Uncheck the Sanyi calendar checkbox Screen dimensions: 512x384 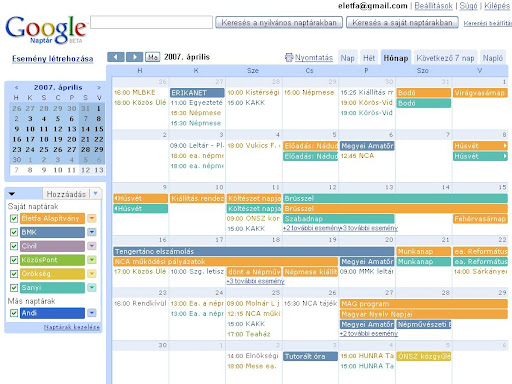coord(14,288)
